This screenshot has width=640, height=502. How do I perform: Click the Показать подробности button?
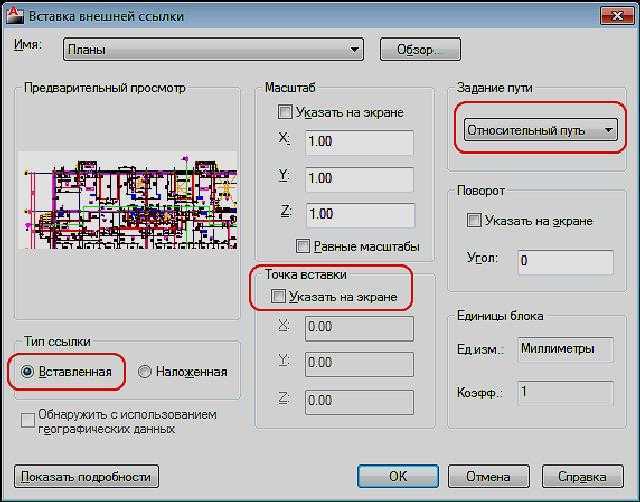click(86, 476)
